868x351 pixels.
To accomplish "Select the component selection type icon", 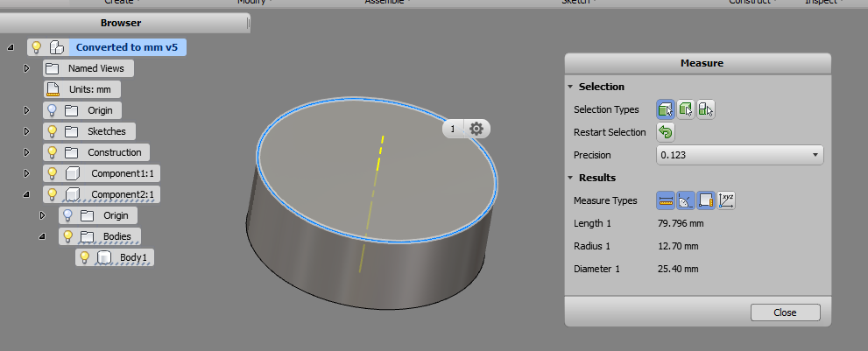I will [705, 109].
